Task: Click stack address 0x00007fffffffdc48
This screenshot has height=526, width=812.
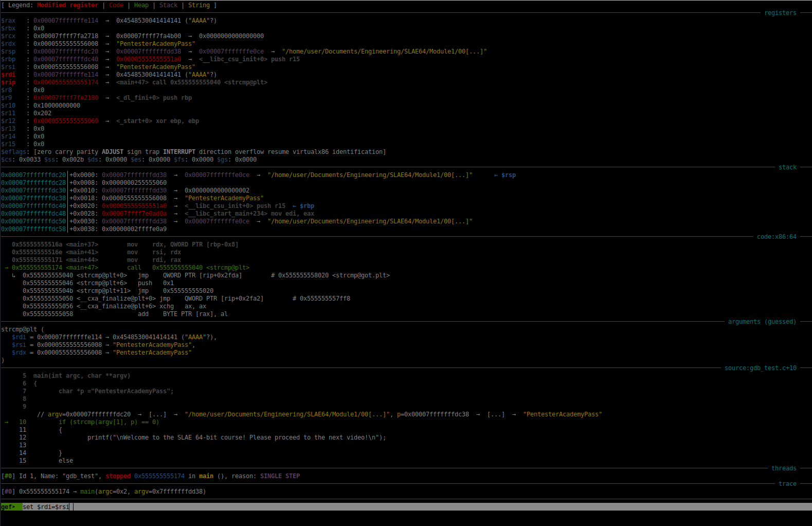Action: click(33, 214)
